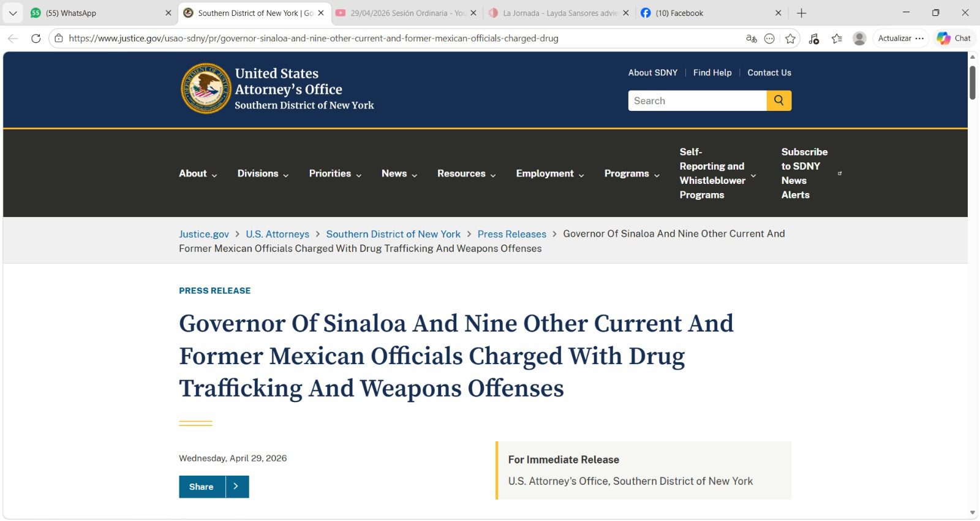
Task: Click the browser back arrow
Action: [13, 38]
